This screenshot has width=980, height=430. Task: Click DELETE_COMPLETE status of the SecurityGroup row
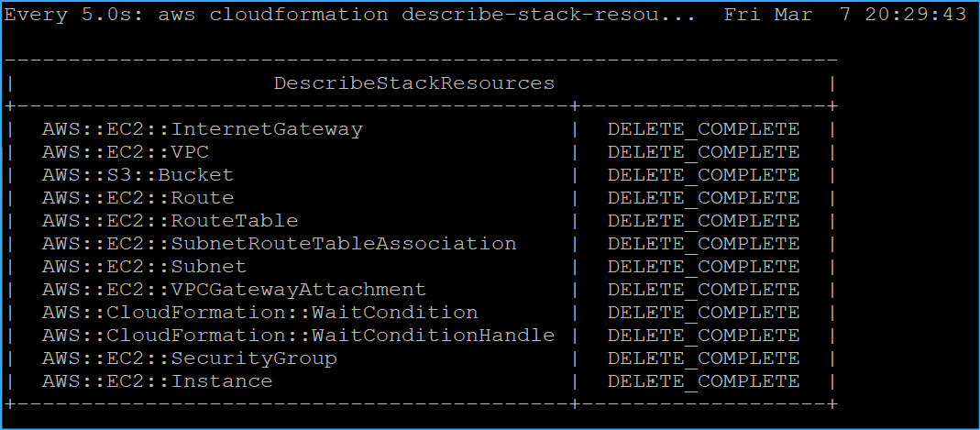703,358
